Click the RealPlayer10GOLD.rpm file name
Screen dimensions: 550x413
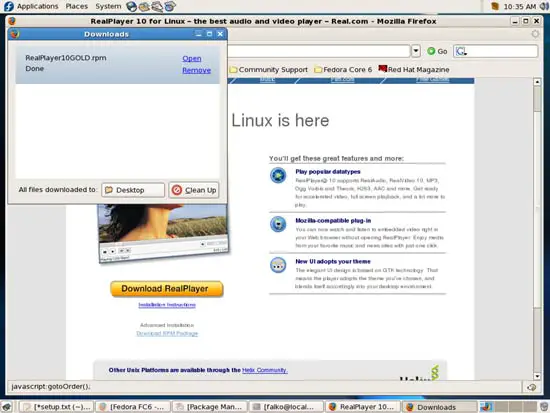66,58
